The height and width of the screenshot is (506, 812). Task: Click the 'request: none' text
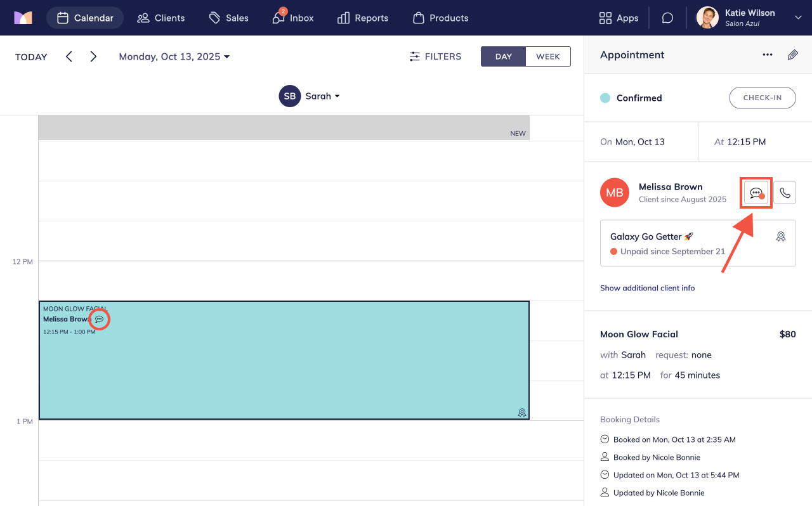[x=683, y=355]
